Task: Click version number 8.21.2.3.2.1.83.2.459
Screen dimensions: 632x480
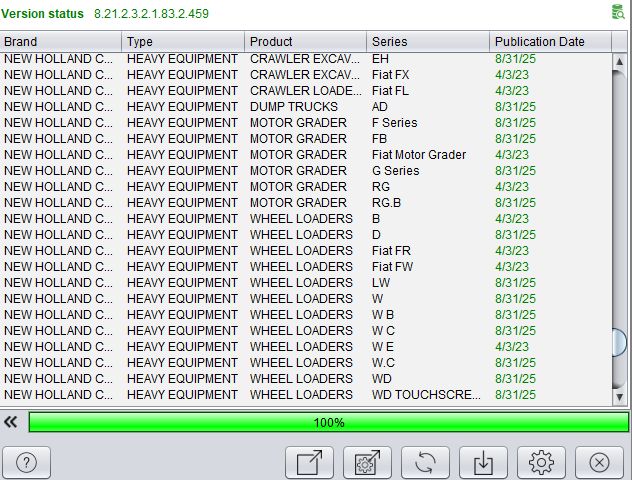Action: [x=151, y=14]
